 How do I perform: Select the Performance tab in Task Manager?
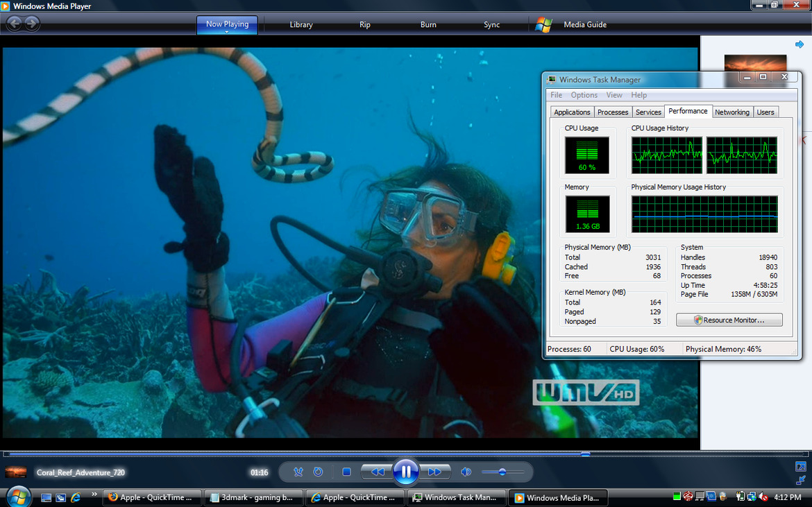pyautogui.click(x=688, y=111)
